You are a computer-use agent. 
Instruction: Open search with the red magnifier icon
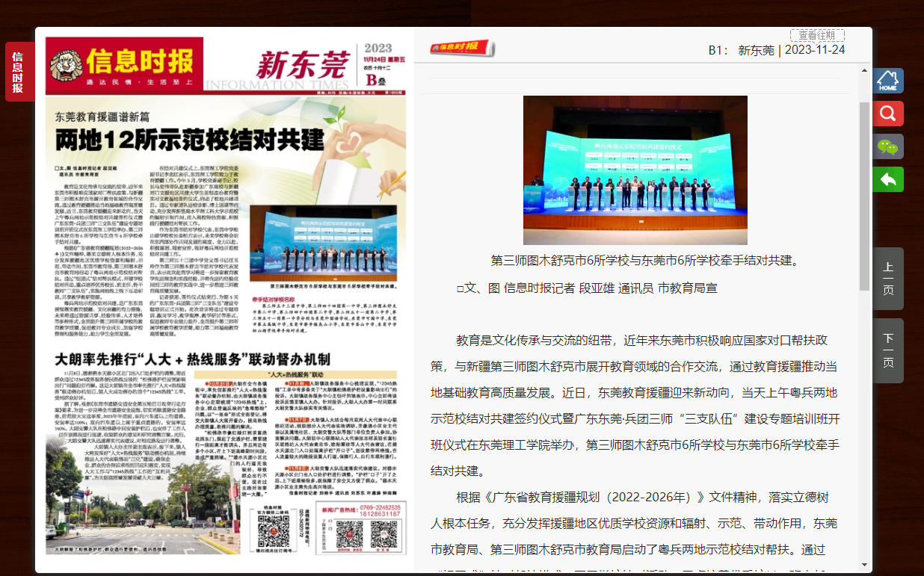pos(887,114)
